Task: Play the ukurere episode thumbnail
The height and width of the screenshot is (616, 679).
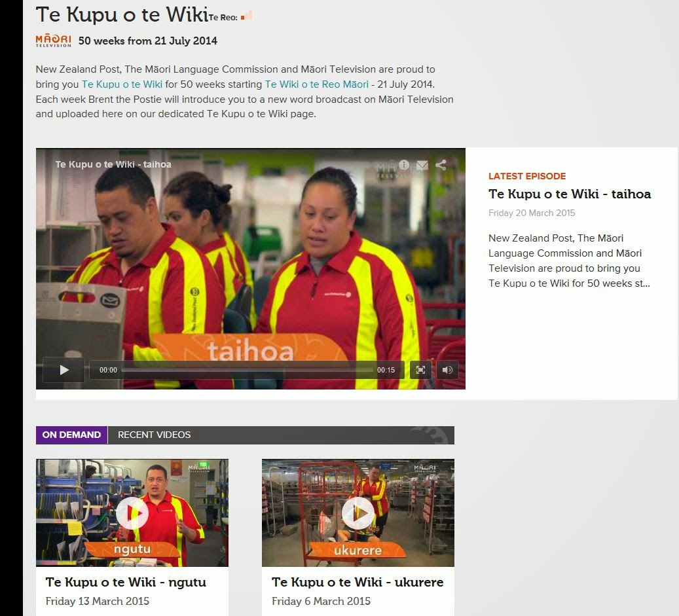Action: pos(358,513)
